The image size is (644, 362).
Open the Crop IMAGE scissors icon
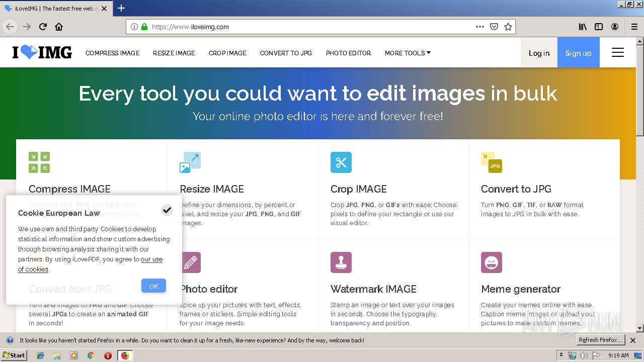[x=341, y=162]
